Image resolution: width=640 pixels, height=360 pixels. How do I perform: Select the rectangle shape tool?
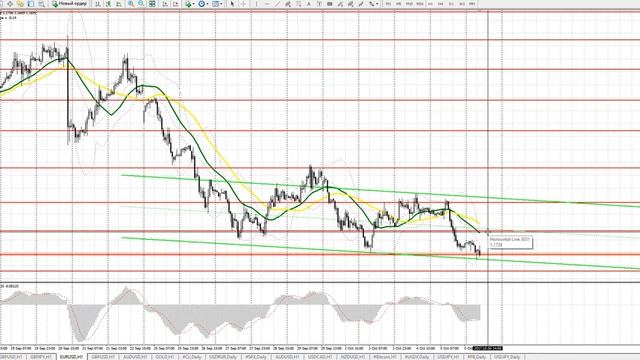pos(330,4)
